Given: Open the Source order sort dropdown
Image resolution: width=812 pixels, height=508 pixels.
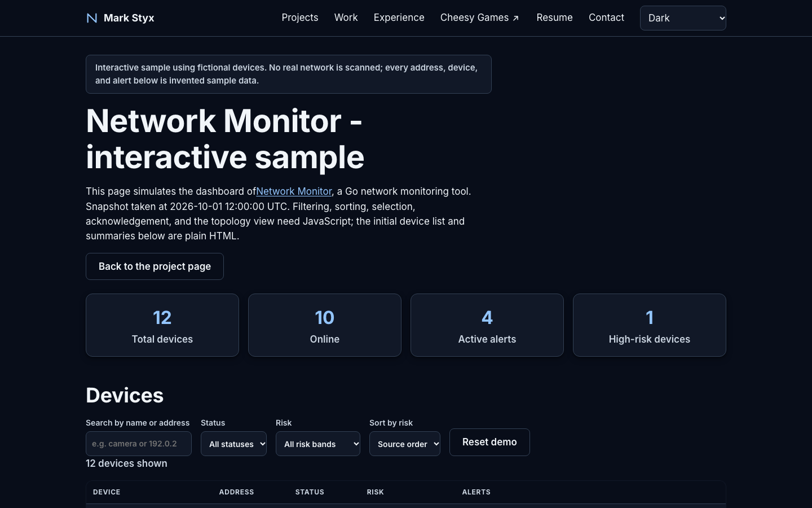Looking at the screenshot, I should pyautogui.click(x=405, y=444).
